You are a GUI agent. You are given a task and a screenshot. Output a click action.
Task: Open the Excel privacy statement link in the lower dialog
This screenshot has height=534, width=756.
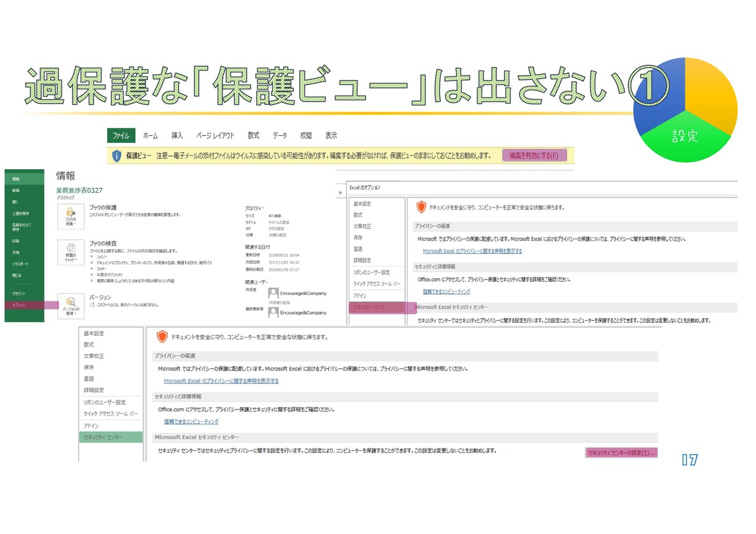221,381
